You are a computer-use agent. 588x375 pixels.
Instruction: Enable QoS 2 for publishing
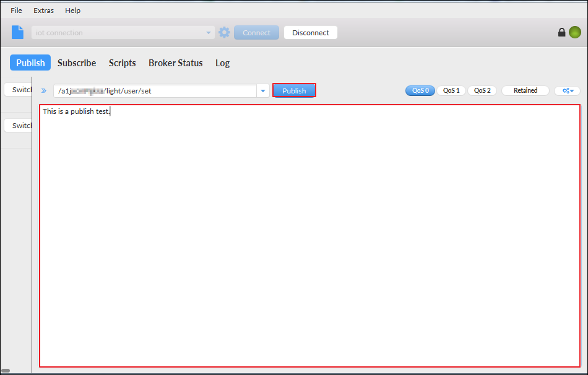(x=482, y=90)
